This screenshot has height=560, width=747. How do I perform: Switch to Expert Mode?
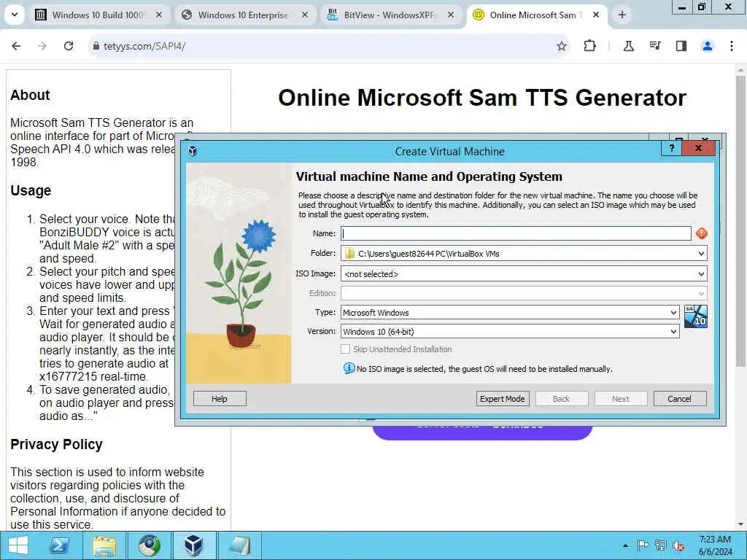point(502,399)
